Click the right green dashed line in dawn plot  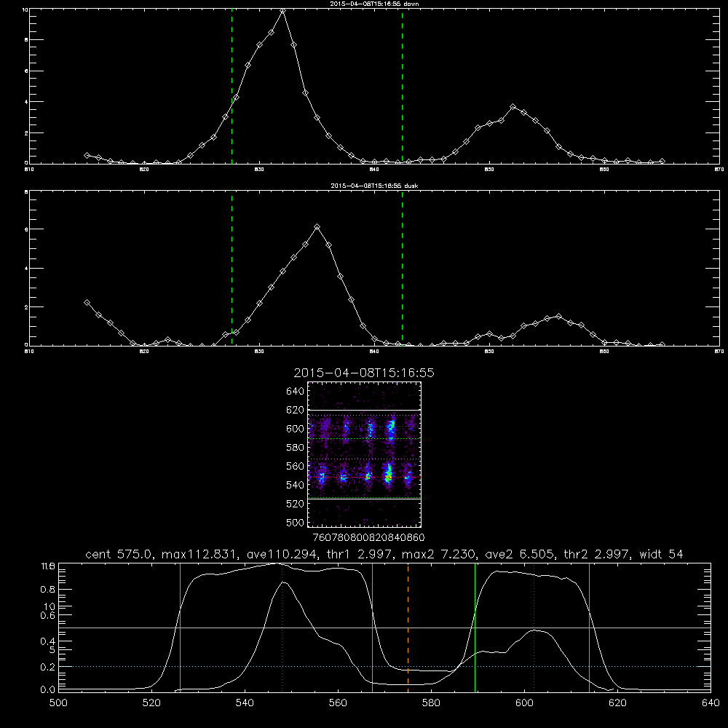tap(402, 87)
